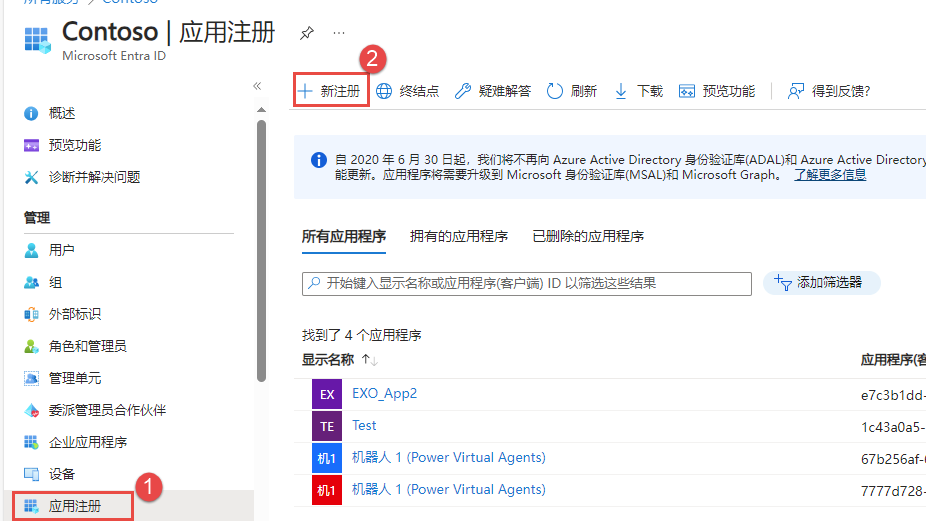Image resolution: width=926 pixels, height=521 pixels.
Task: Click app ID 1c43a0a5 cell
Action: [x=893, y=427]
